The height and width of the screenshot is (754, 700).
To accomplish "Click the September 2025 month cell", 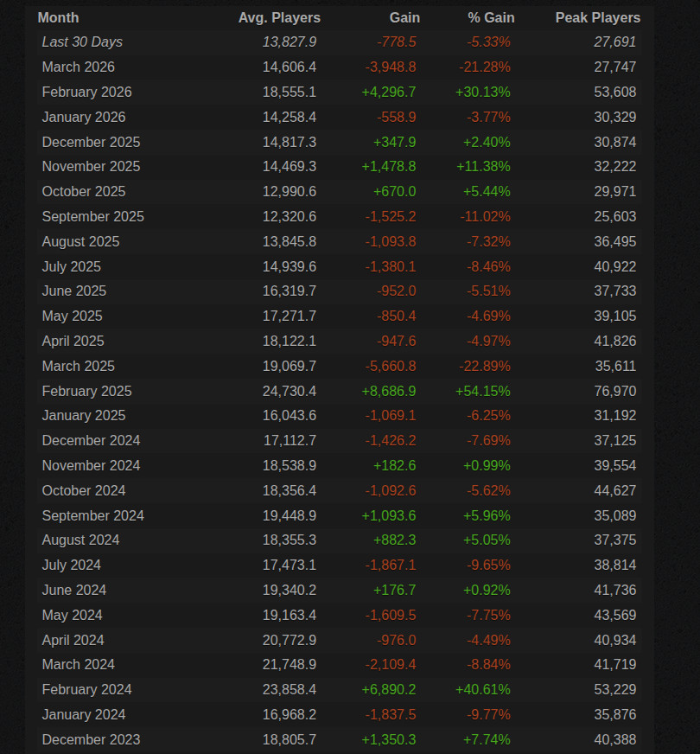I will tap(93, 216).
